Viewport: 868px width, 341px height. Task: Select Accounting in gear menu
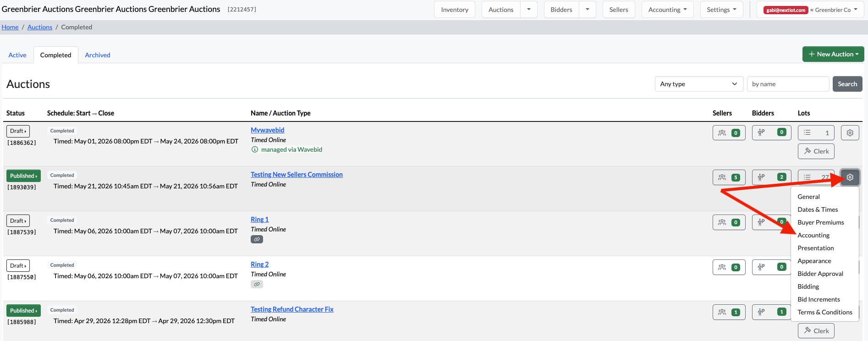click(813, 235)
